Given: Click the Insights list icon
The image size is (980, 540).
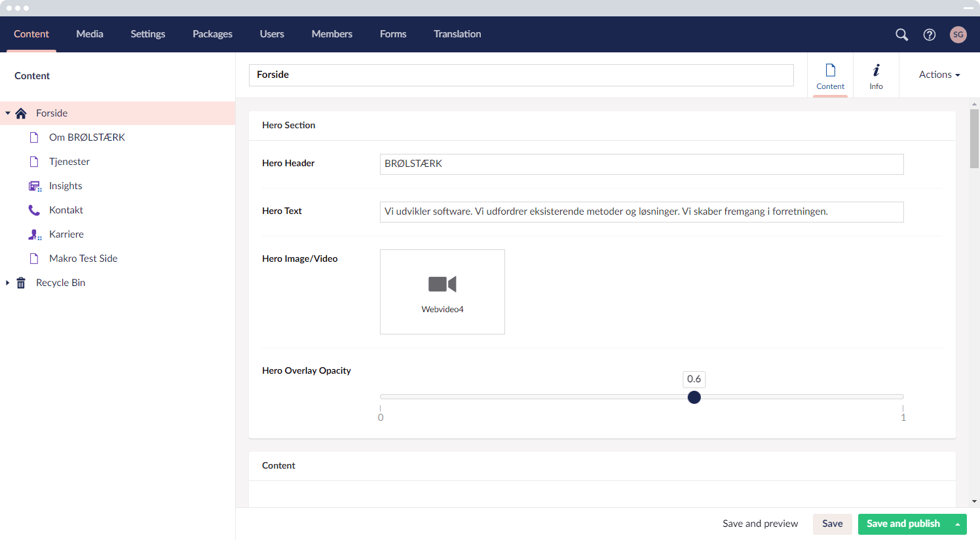Looking at the screenshot, I should coord(35,186).
